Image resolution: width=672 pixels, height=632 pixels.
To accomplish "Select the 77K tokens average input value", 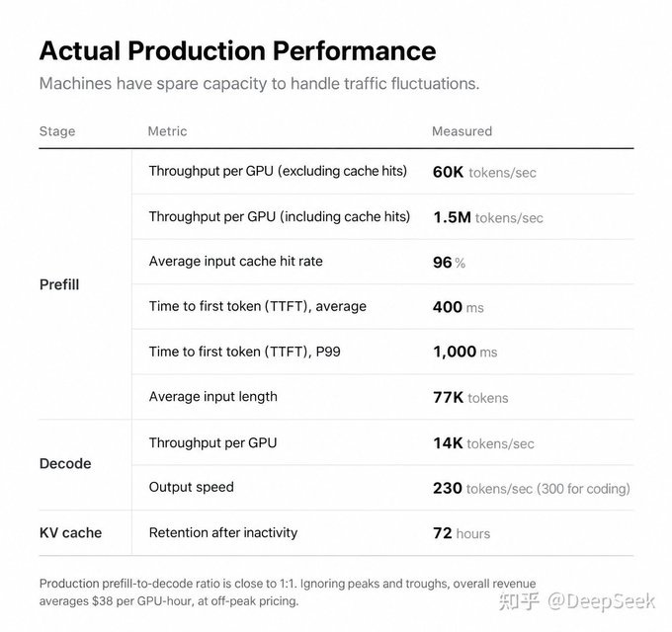I will coord(470,398).
